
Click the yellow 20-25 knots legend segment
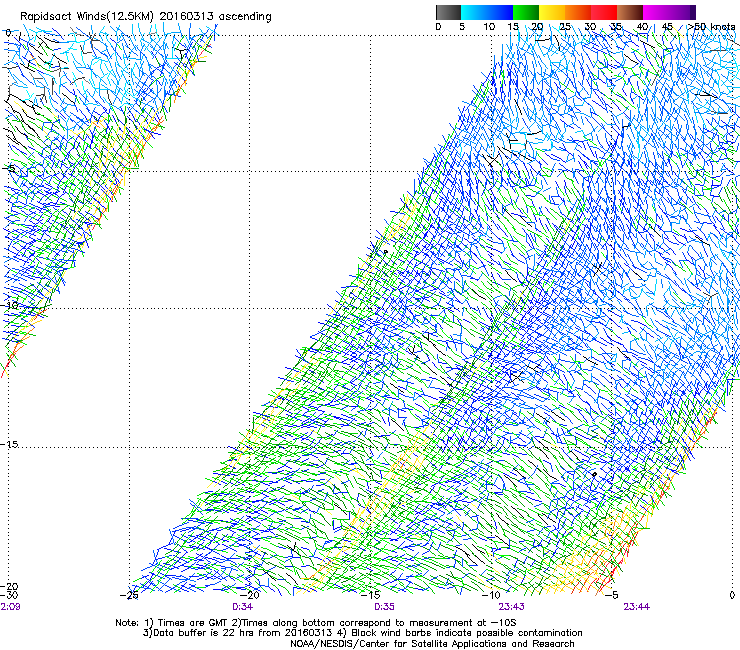tap(552, 12)
